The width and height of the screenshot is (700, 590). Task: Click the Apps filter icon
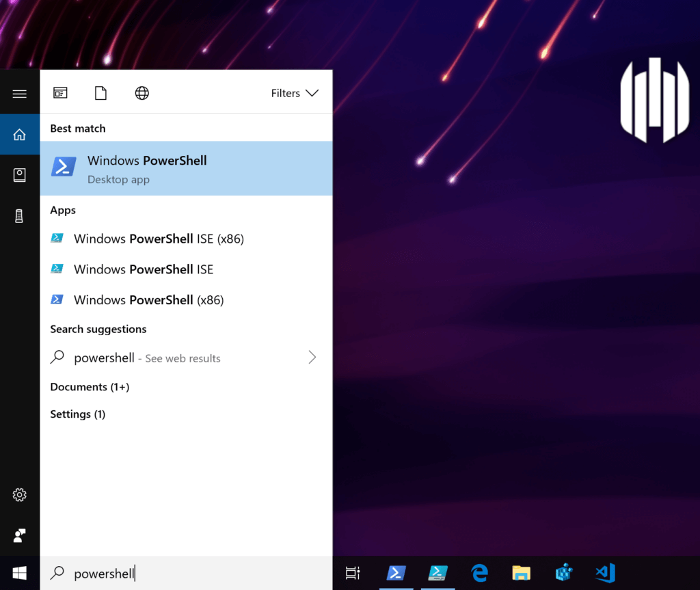coord(60,94)
